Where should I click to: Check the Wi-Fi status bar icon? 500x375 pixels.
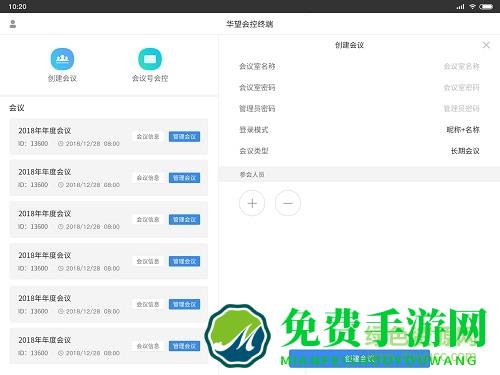point(472,6)
